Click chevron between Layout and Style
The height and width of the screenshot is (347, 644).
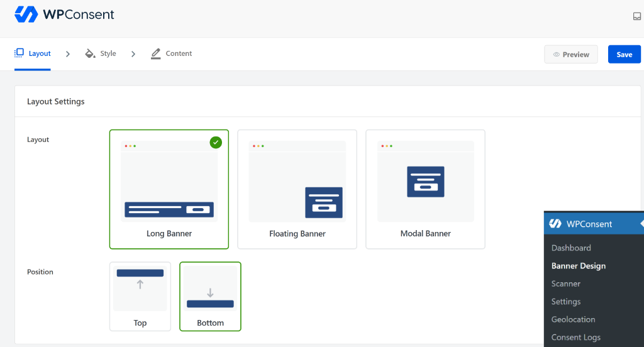click(68, 54)
